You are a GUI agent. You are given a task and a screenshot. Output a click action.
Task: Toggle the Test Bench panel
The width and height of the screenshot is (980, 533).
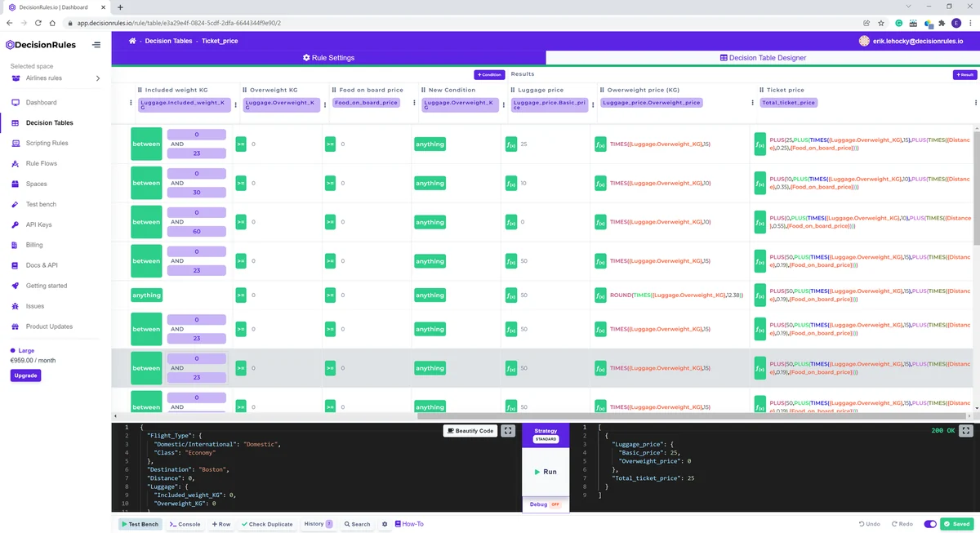140,524
